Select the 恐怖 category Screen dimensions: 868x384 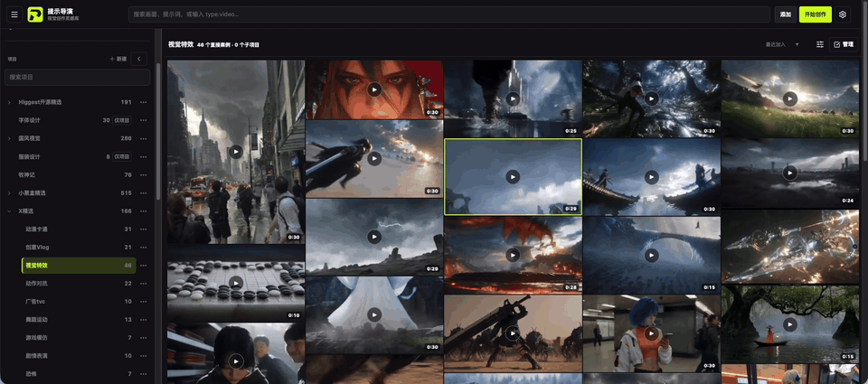click(x=79, y=374)
